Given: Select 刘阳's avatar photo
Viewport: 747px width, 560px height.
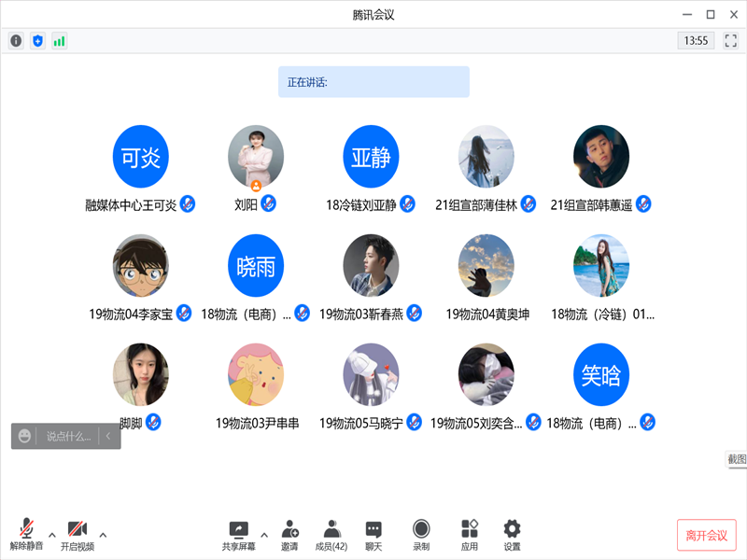Looking at the screenshot, I should 256,155.
